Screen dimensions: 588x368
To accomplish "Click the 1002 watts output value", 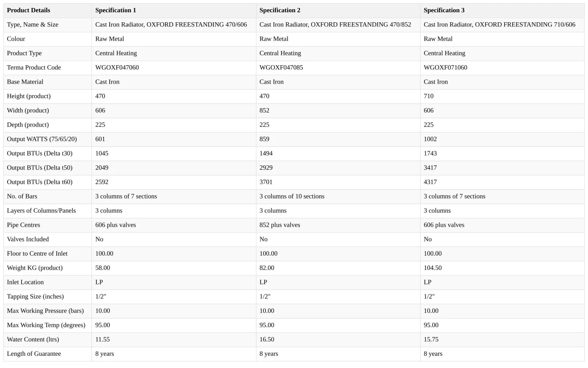I will pyautogui.click(x=430, y=139).
